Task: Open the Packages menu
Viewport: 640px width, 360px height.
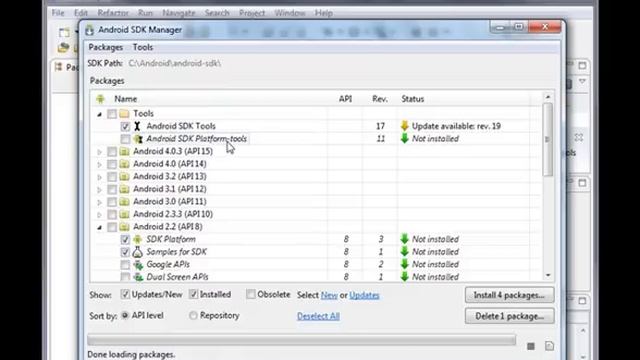Action: point(106,47)
